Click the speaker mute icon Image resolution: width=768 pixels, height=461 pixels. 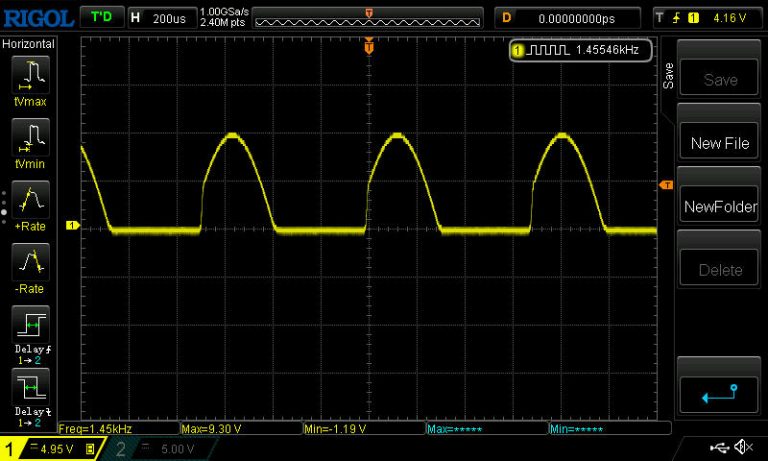click(x=744, y=447)
